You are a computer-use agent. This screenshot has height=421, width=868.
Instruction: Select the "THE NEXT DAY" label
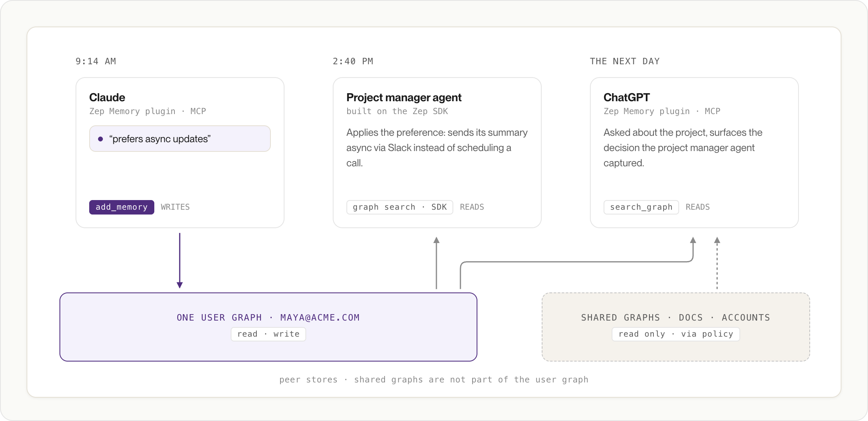(625, 61)
